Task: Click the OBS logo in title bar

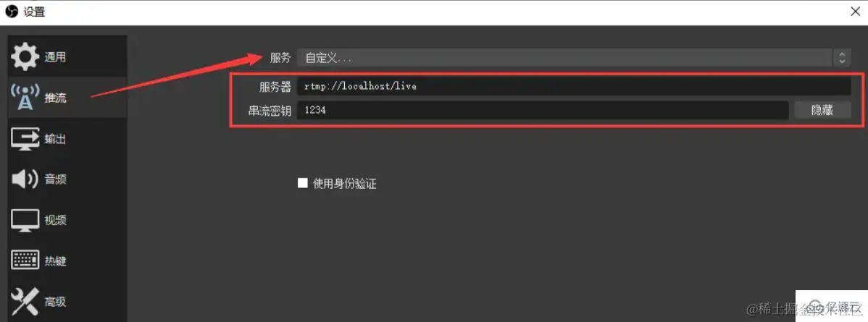Action: click(12, 12)
